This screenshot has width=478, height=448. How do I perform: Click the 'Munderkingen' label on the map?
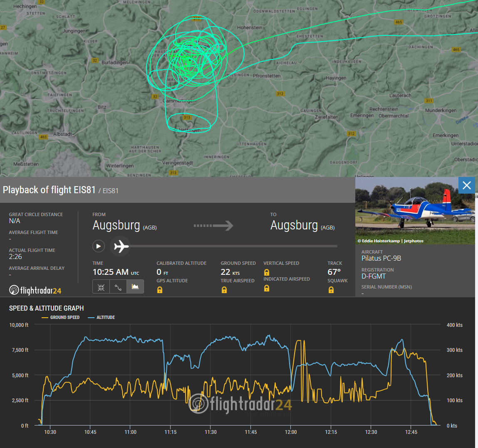click(x=441, y=110)
